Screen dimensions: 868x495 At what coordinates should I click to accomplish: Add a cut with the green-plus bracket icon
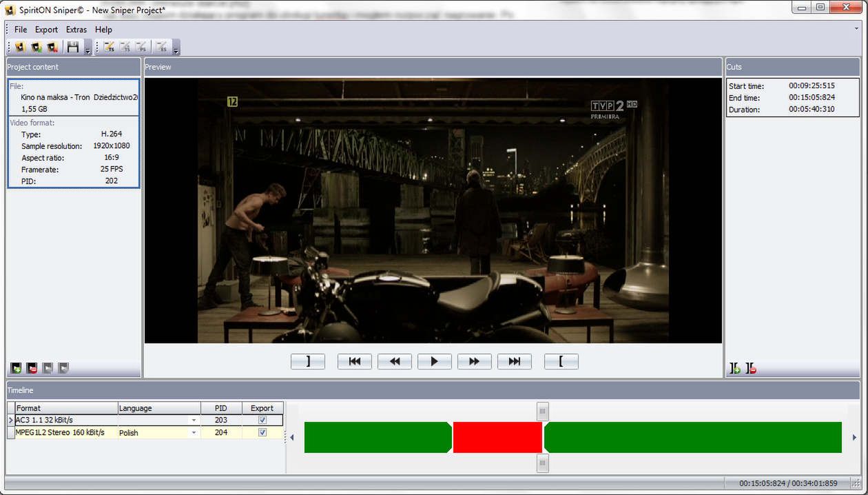(x=735, y=369)
